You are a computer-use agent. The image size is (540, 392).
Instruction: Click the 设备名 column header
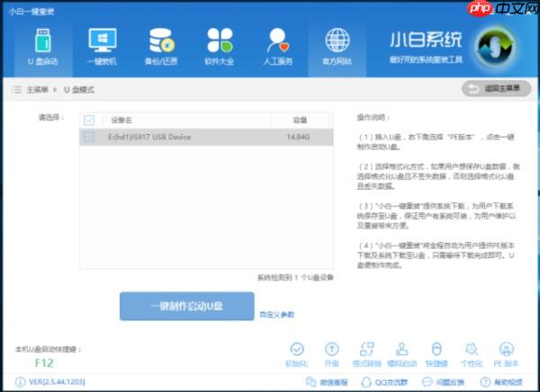point(121,120)
